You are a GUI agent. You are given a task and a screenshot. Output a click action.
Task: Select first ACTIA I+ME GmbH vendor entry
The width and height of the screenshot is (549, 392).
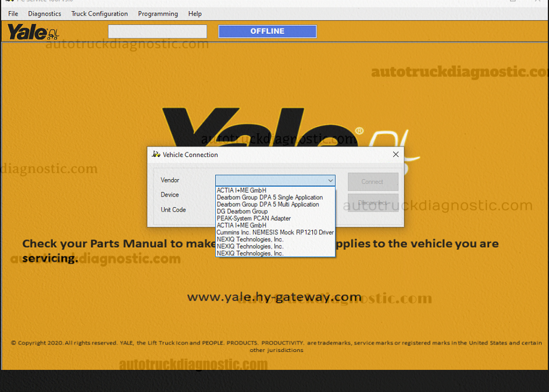(275, 190)
